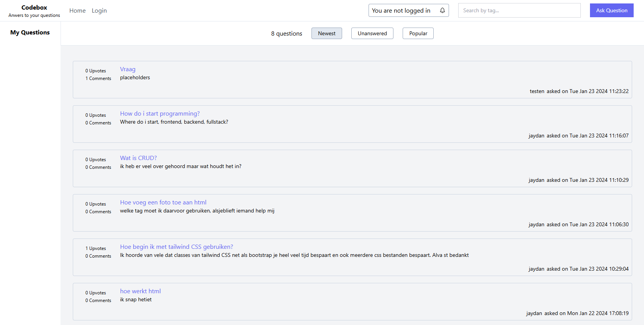Sort questions by Popular
The height and width of the screenshot is (325, 644).
pyautogui.click(x=418, y=33)
